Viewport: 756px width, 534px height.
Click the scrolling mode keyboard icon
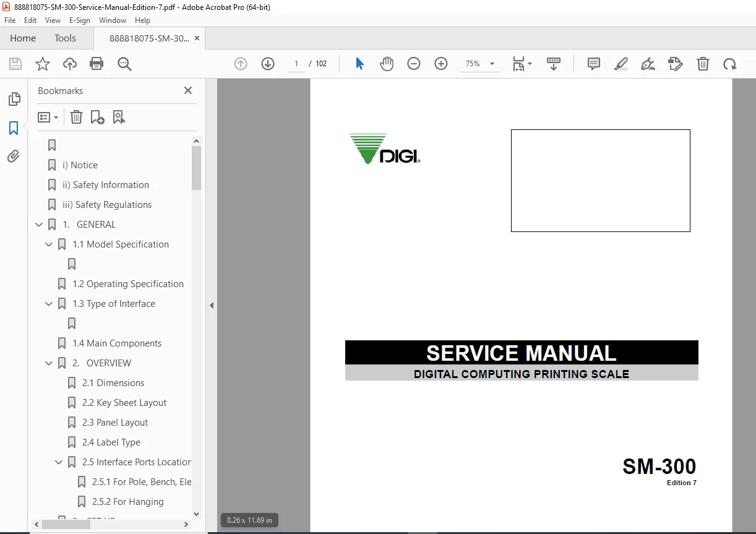[554, 64]
